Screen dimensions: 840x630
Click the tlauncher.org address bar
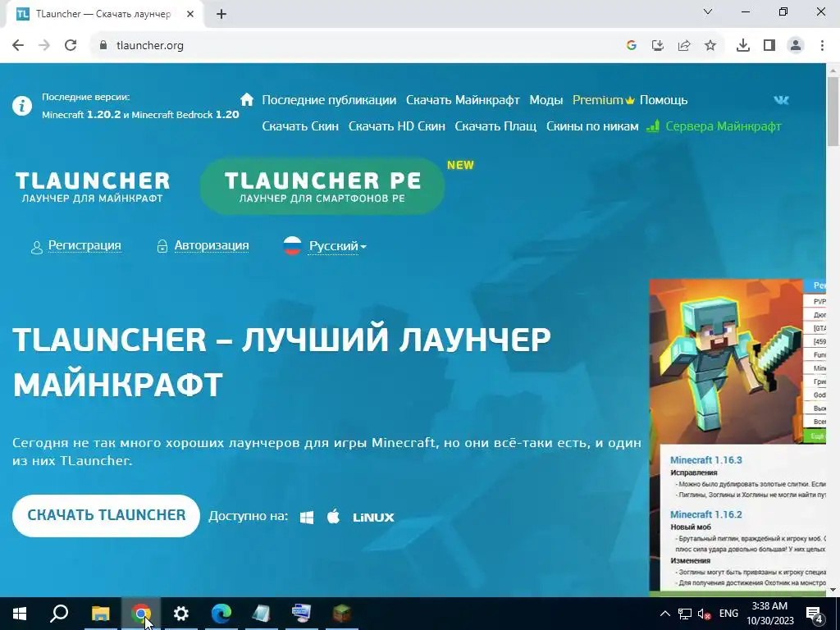pyautogui.click(x=354, y=46)
